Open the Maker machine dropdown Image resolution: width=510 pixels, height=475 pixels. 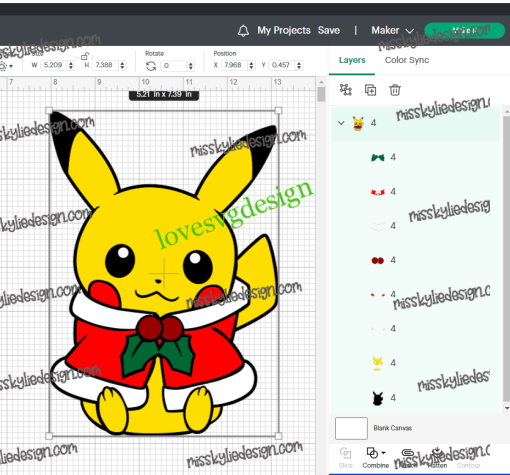[x=392, y=31]
